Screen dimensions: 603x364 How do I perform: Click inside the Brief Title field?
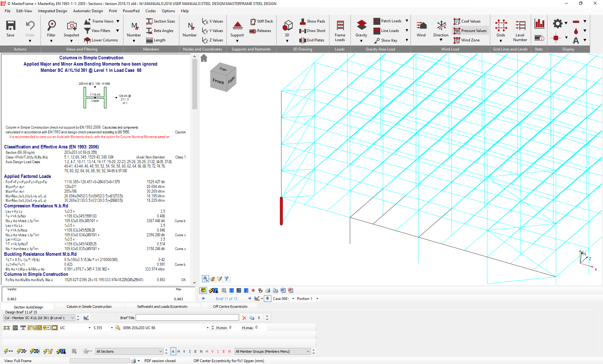187,318
